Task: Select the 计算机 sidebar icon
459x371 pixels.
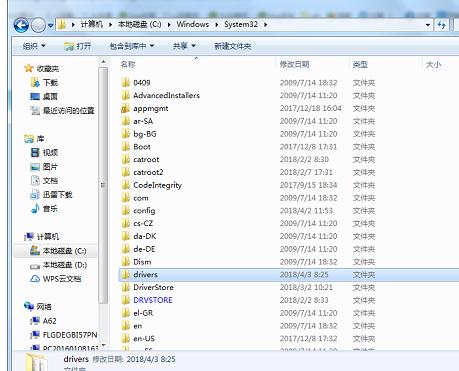Action: click(29, 237)
